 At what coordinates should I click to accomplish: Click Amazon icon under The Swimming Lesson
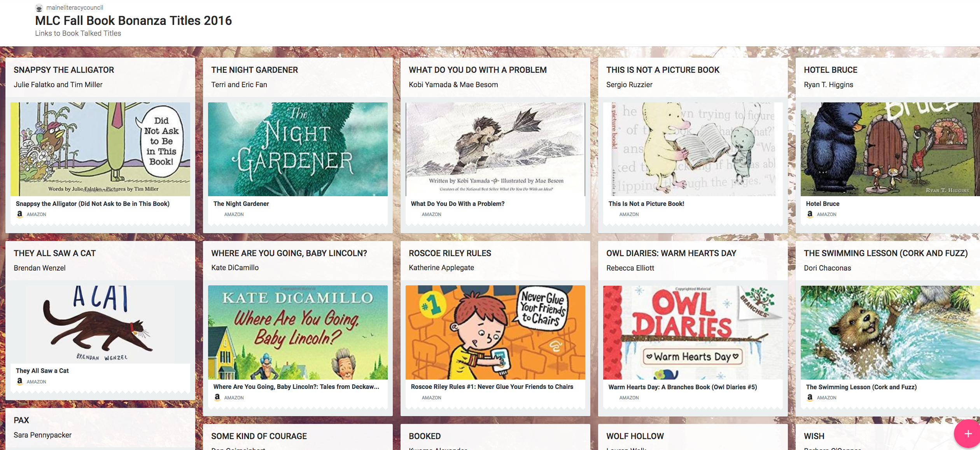coord(810,397)
